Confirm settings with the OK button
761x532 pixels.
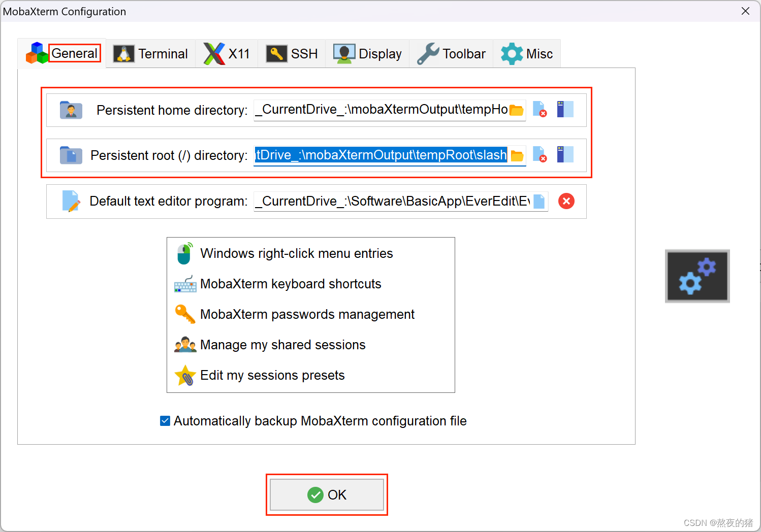coord(327,494)
